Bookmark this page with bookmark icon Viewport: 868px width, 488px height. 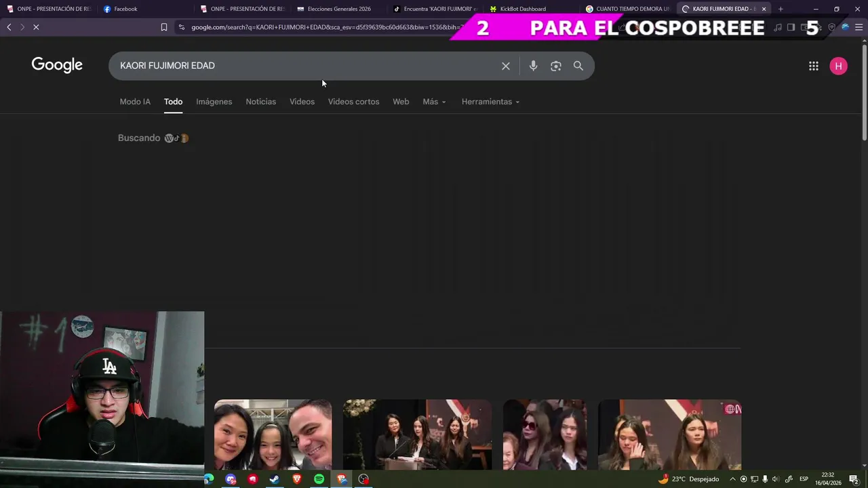[x=163, y=27]
